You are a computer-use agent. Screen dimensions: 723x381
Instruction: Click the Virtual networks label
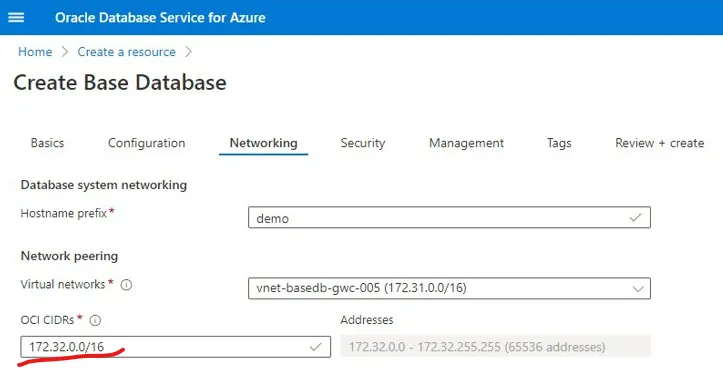tap(63, 285)
